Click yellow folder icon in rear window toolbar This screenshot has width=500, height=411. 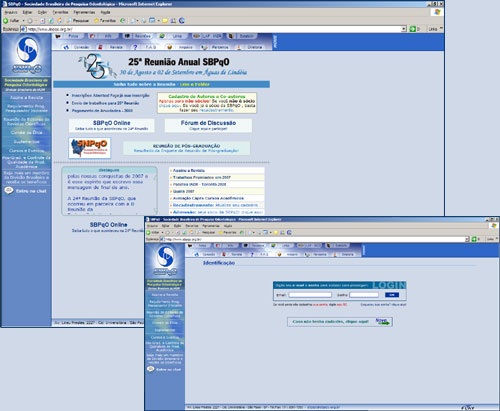[165, 21]
